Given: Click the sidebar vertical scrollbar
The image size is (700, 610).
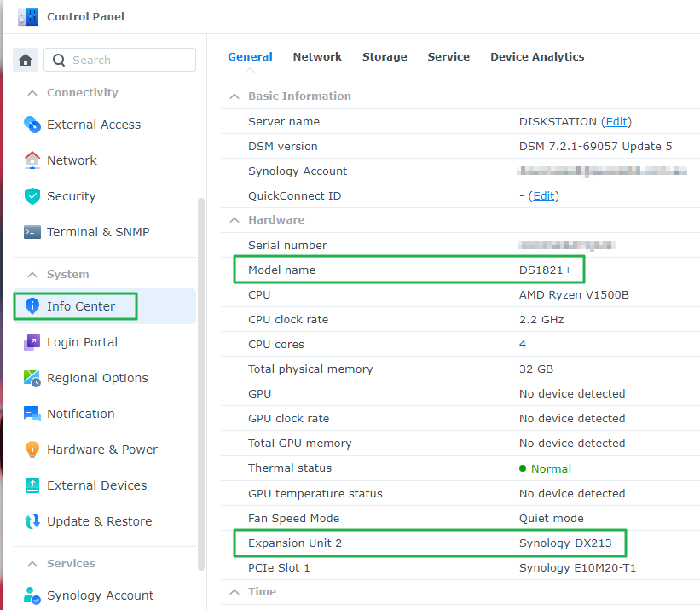Looking at the screenshot, I should pos(201,384).
